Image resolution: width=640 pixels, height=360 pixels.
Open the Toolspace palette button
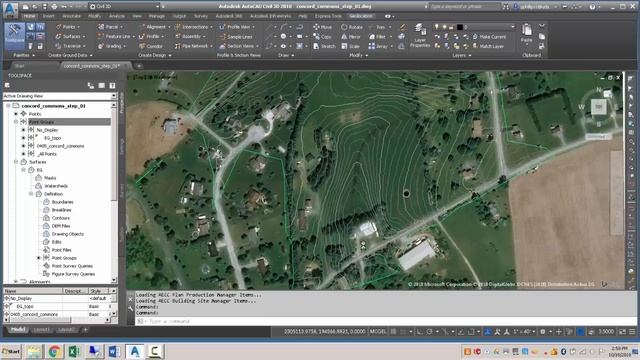pos(14,36)
